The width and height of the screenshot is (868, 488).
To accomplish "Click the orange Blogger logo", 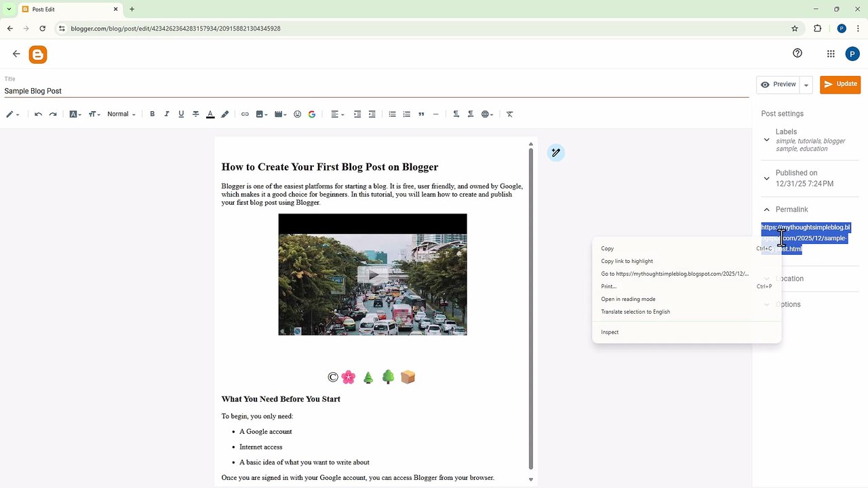I will 38,55.
